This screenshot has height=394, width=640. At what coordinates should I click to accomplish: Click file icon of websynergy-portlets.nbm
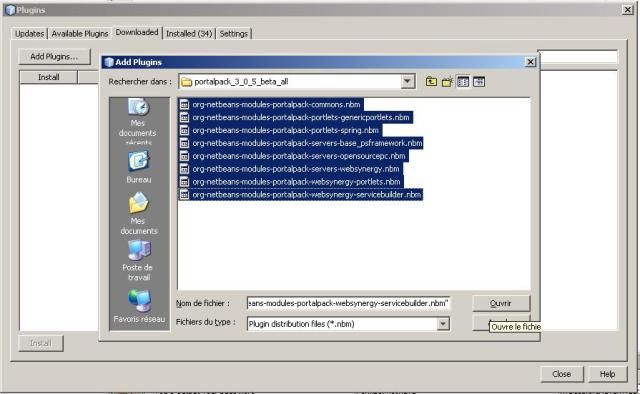pyautogui.click(x=184, y=182)
